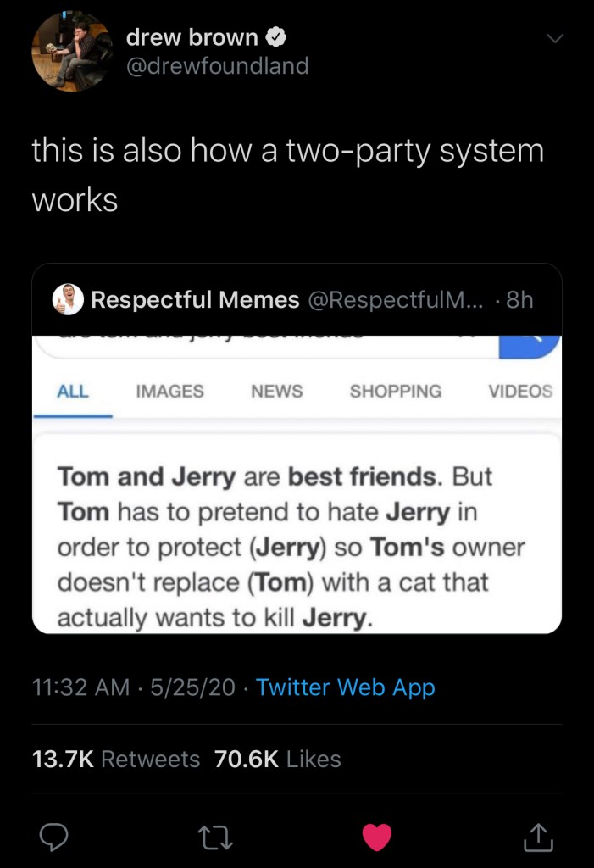
Task: Open the VIDEOS tab
Action: 520,391
